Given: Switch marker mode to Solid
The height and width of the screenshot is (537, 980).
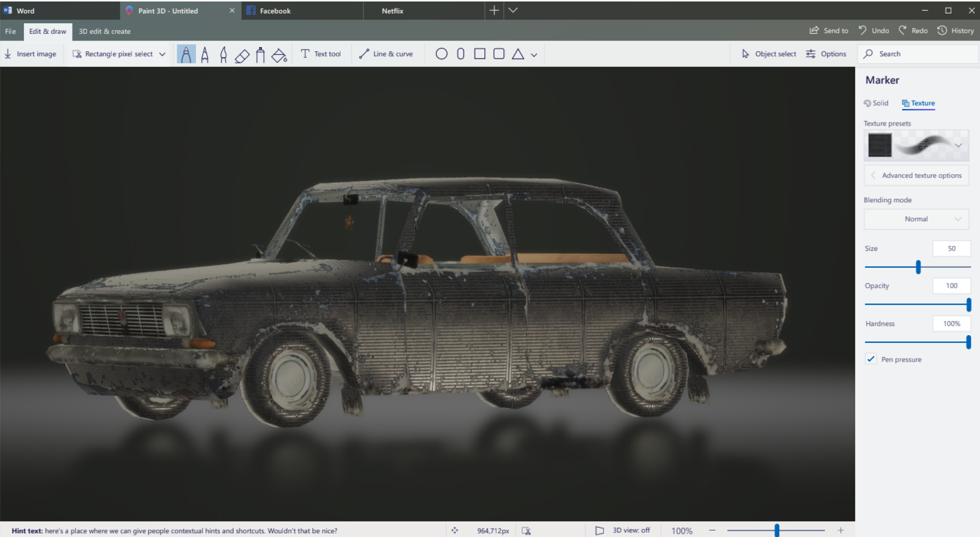Looking at the screenshot, I should click(876, 103).
